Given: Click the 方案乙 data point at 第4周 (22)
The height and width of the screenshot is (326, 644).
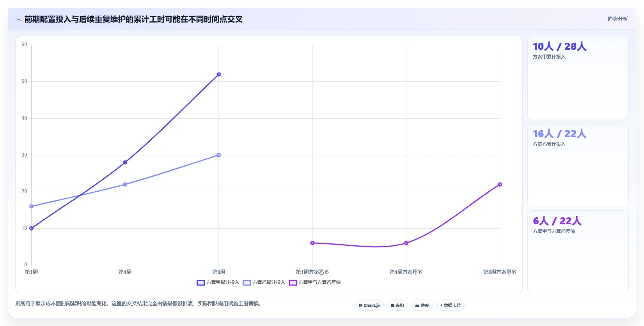Looking at the screenshot, I should point(125,184).
